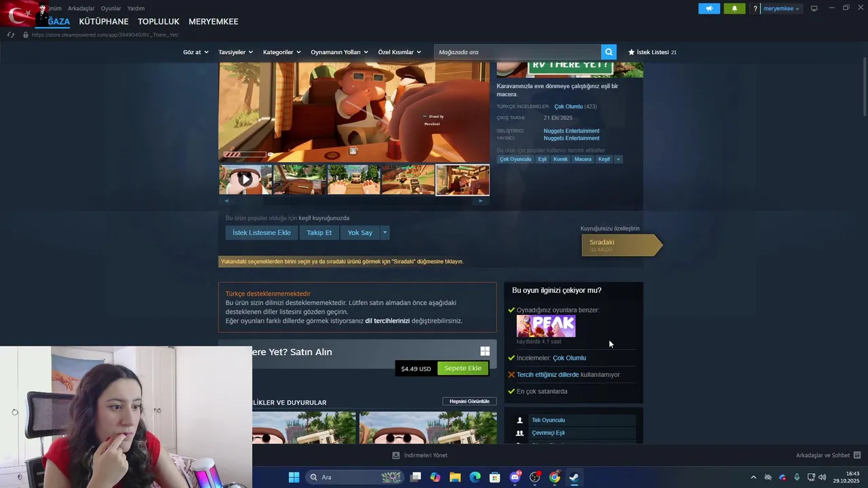Open developer Nuggets Entertainment link

click(x=571, y=131)
